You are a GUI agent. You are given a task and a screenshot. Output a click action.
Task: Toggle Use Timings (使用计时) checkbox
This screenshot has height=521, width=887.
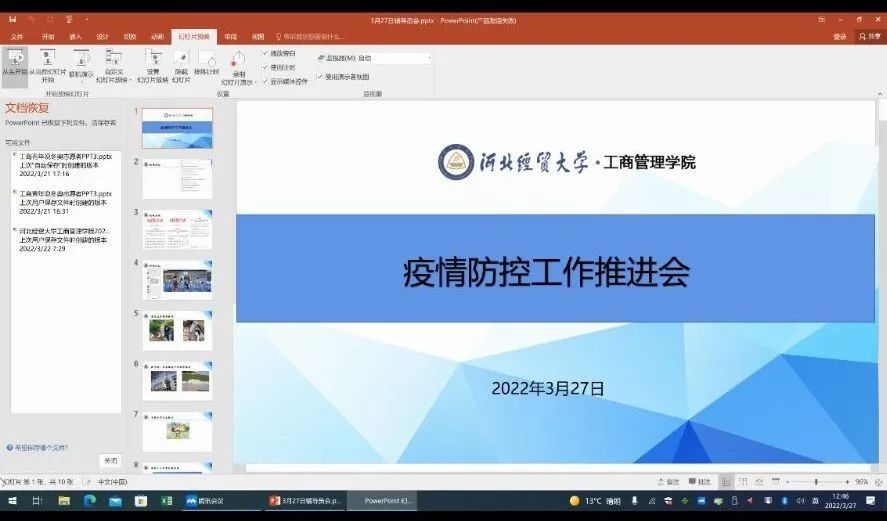[x=265, y=67]
